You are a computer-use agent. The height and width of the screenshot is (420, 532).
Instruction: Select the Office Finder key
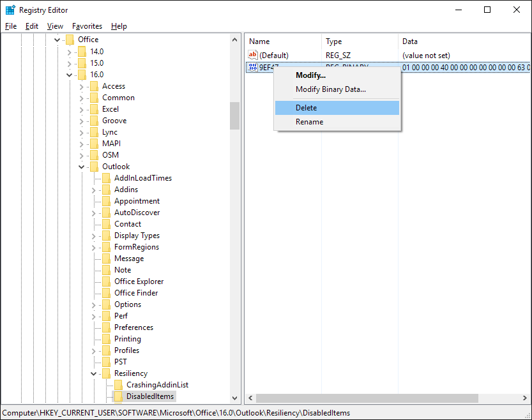point(136,293)
